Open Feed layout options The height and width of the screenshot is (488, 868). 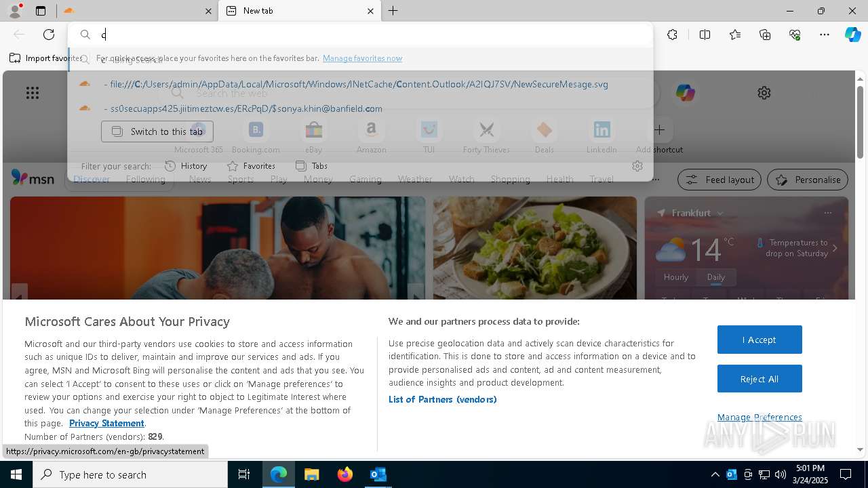pos(719,180)
